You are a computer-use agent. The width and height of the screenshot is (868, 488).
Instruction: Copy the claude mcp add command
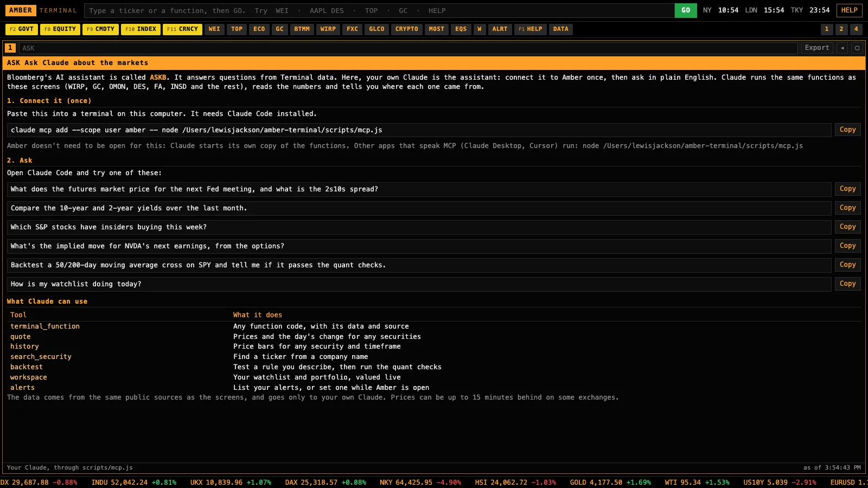click(x=847, y=130)
